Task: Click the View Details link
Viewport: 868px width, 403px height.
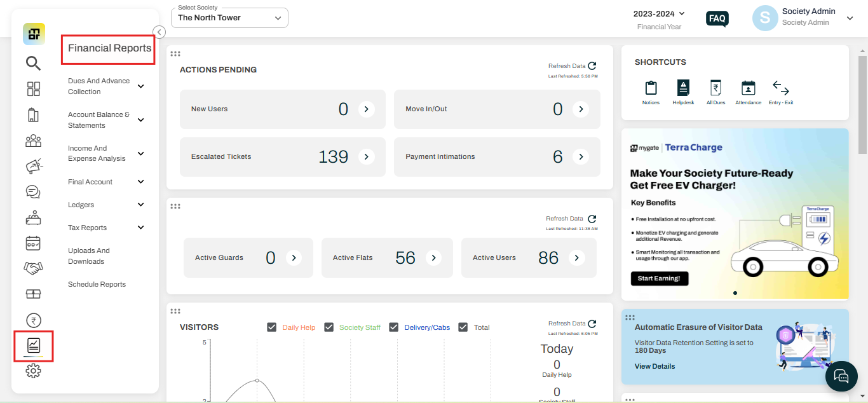Action: (x=654, y=366)
